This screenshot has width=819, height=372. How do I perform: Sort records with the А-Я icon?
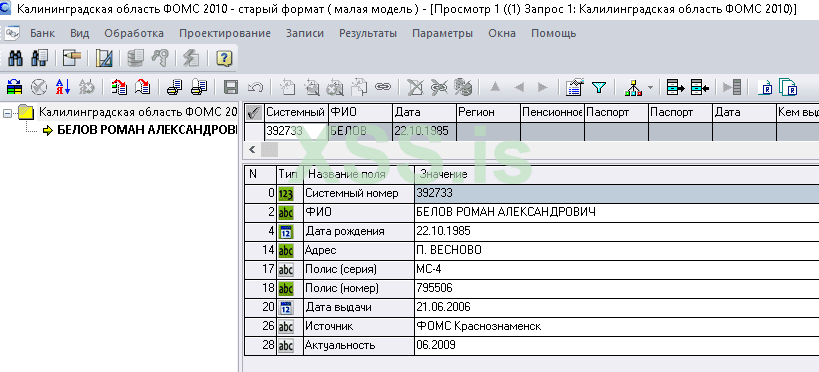(63, 87)
